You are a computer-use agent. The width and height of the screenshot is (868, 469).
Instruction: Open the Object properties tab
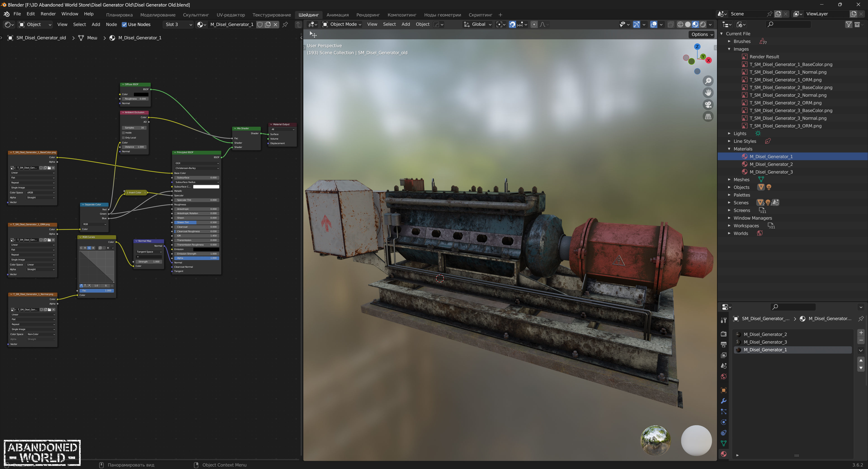click(723, 391)
